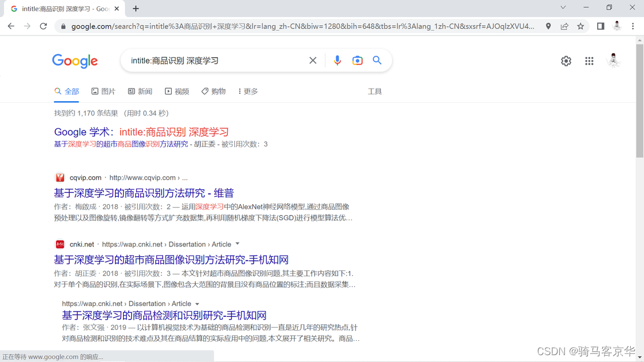This screenshot has width=644, height=362.
Task: Open Chrome three-dot menu
Action: click(x=633, y=26)
